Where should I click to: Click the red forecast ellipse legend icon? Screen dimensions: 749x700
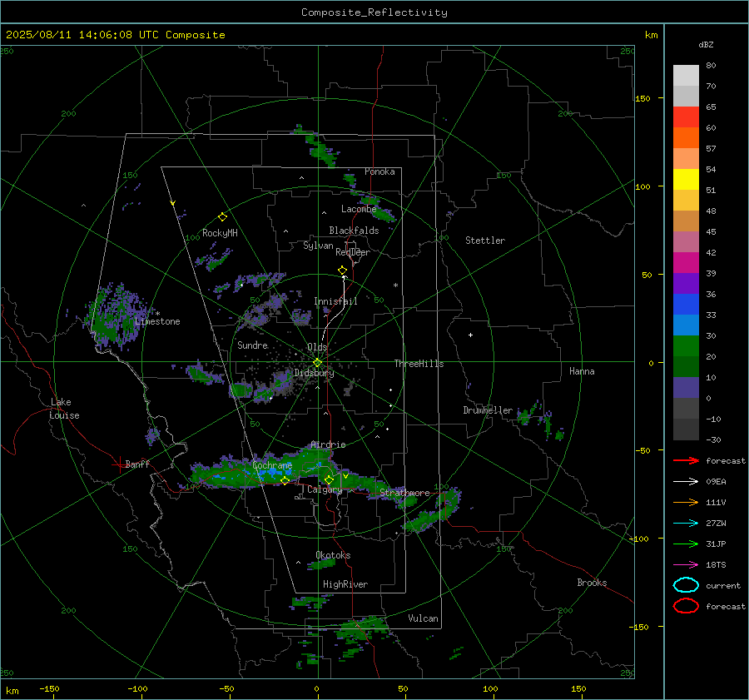686,606
